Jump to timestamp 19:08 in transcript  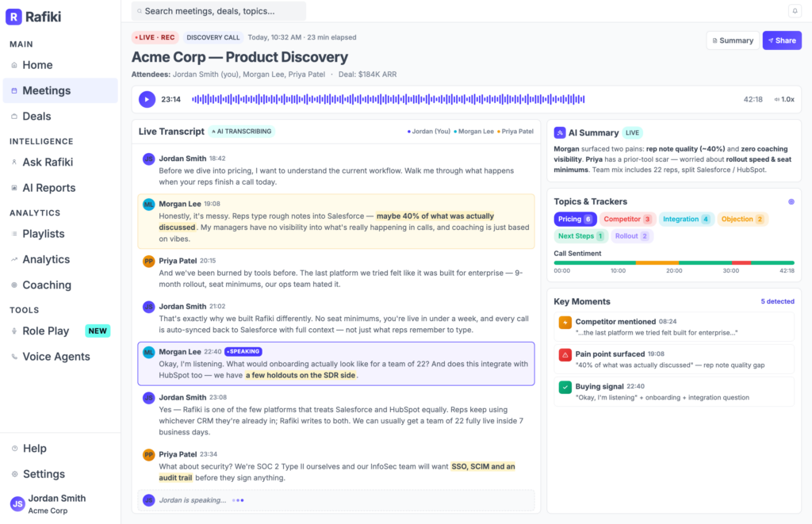[212, 204]
